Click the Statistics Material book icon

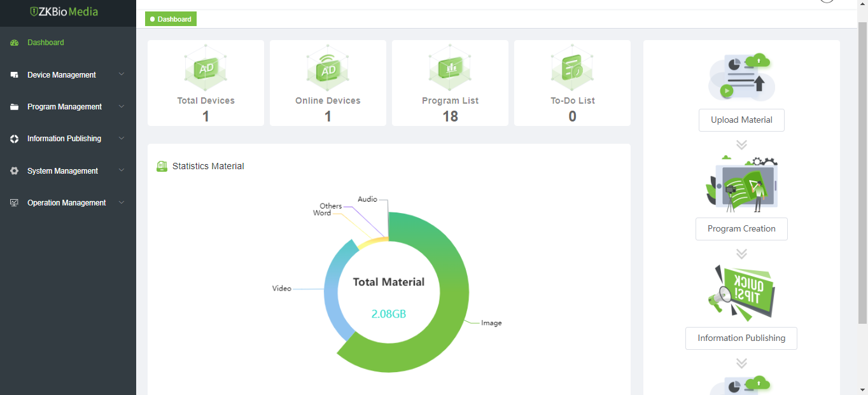162,166
